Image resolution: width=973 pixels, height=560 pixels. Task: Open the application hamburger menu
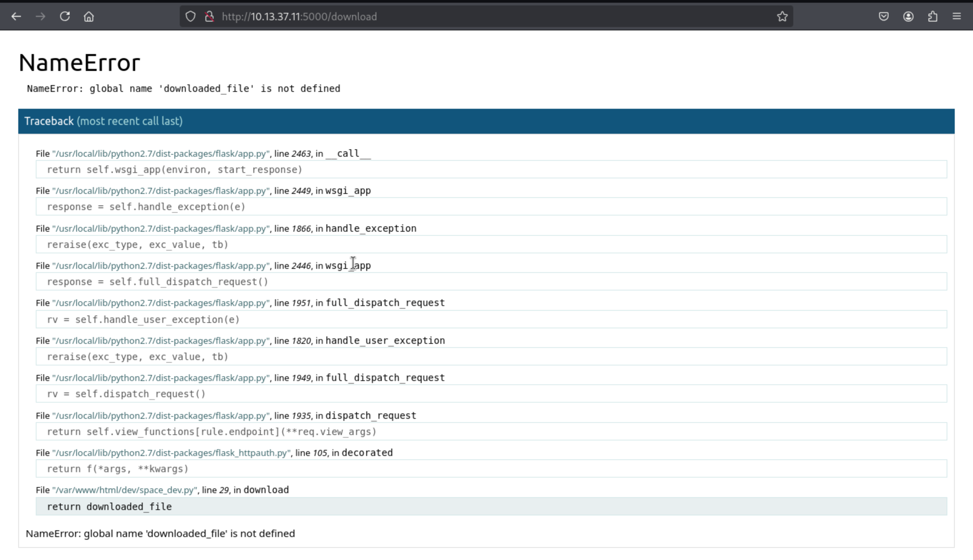point(957,17)
